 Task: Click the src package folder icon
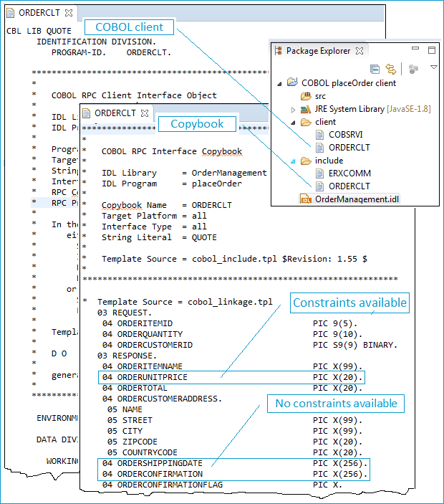coord(306,96)
